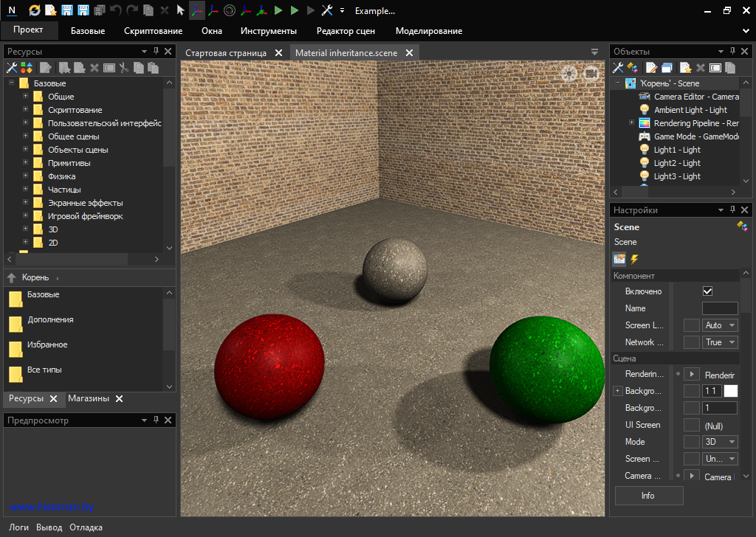Open the Логи panel at the bottom
The height and width of the screenshot is (537, 756).
click(x=18, y=527)
